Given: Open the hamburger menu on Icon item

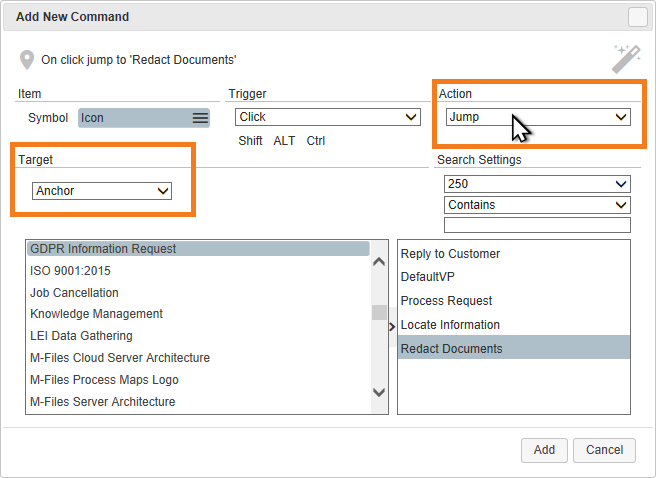Looking at the screenshot, I should point(200,118).
